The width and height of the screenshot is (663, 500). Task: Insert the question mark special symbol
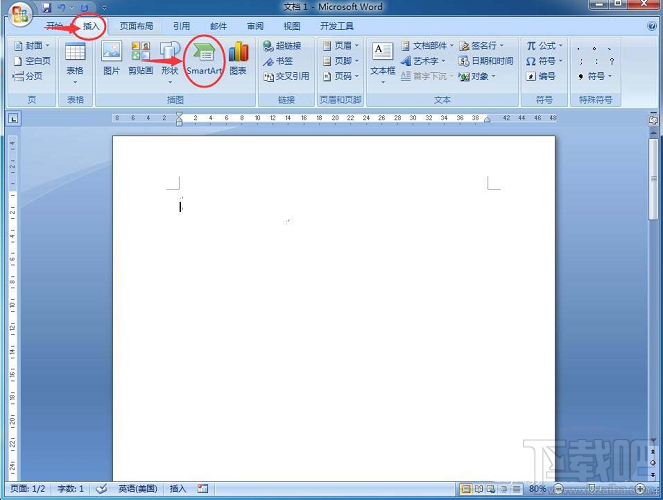coord(611,61)
